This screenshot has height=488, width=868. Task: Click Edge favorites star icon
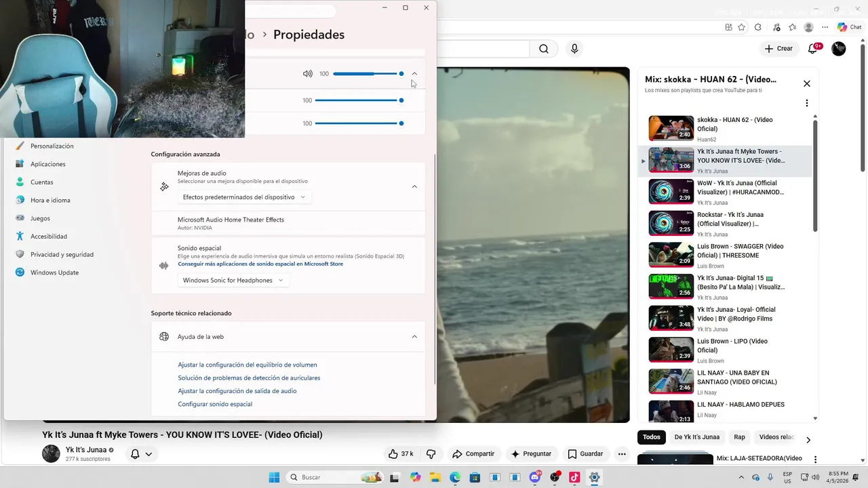(x=741, y=27)
